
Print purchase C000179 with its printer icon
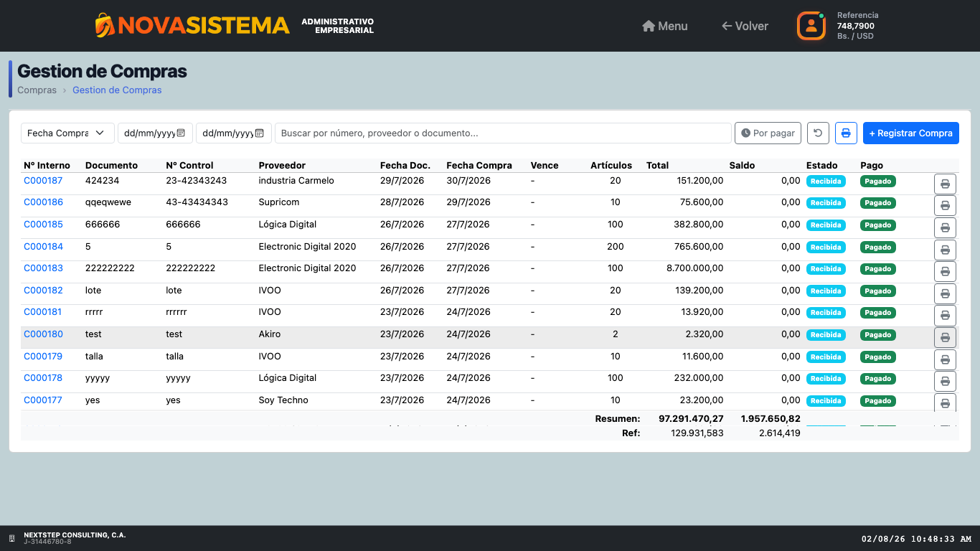[x=945, y=359]
